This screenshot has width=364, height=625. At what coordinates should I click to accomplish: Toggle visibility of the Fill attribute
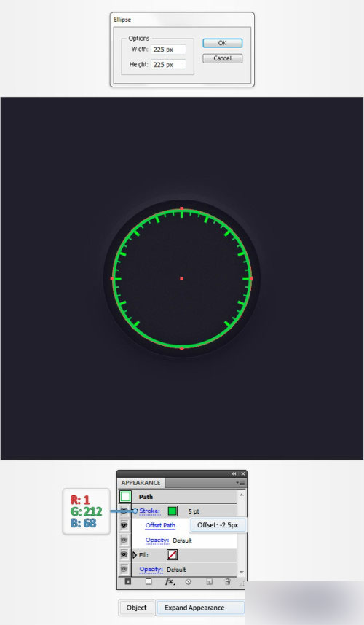pos(124,554)
